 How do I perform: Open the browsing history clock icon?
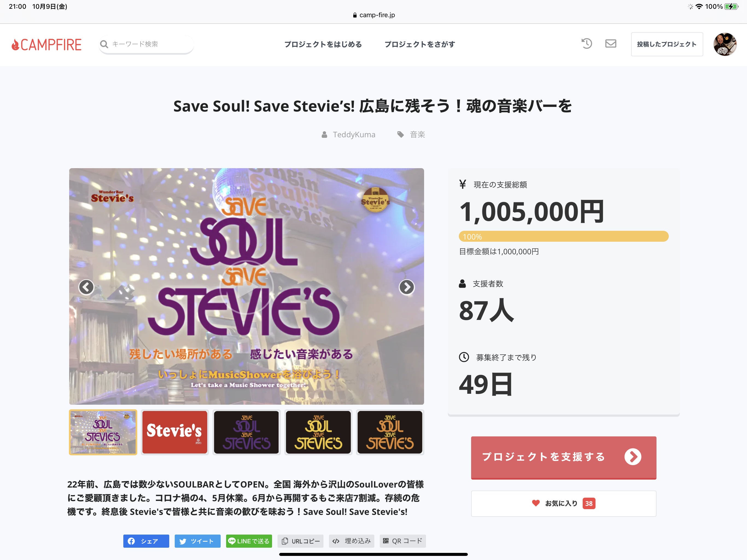tap(587, 43)
